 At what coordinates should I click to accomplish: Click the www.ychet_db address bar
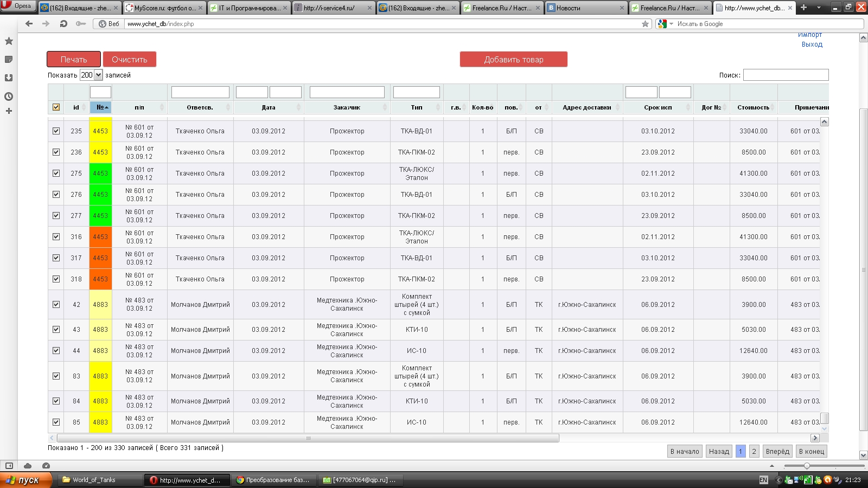pos(382,24)
